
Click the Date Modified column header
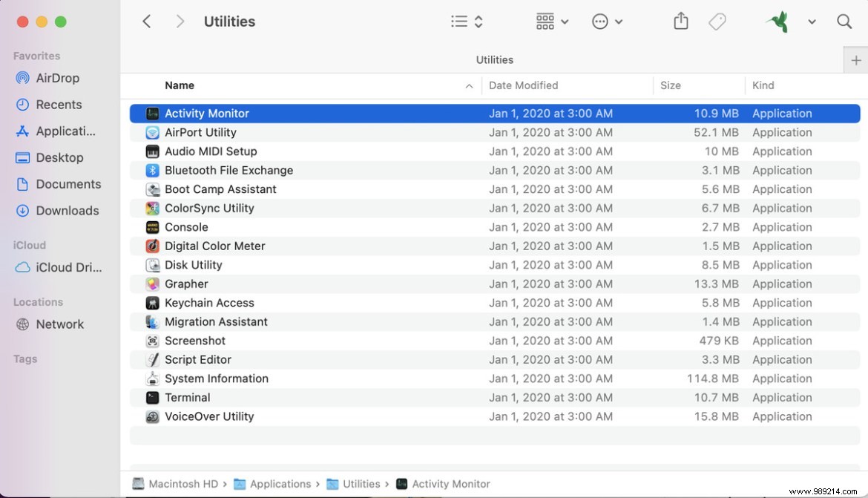[523, 85]
